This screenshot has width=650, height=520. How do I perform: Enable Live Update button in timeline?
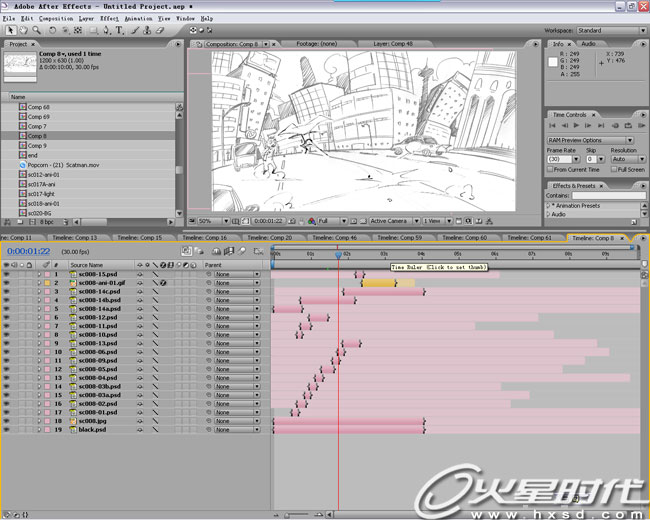[x=187, y=251]
